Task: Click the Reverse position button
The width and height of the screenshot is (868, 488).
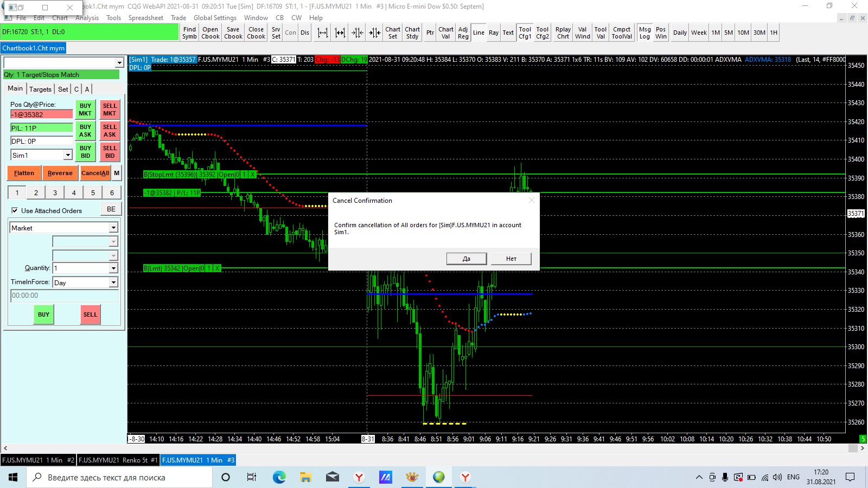Action: (60, 173)
